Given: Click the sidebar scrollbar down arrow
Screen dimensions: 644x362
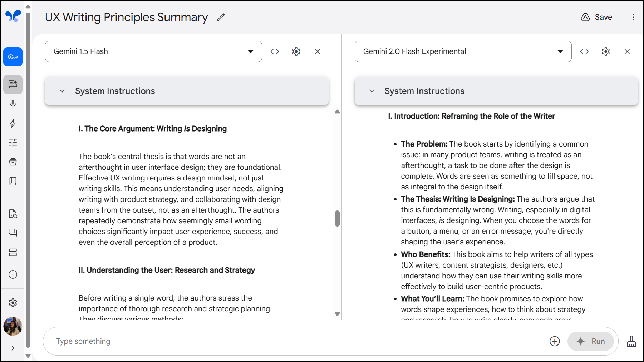Looking at the screenshot, I should coord(28,356).
